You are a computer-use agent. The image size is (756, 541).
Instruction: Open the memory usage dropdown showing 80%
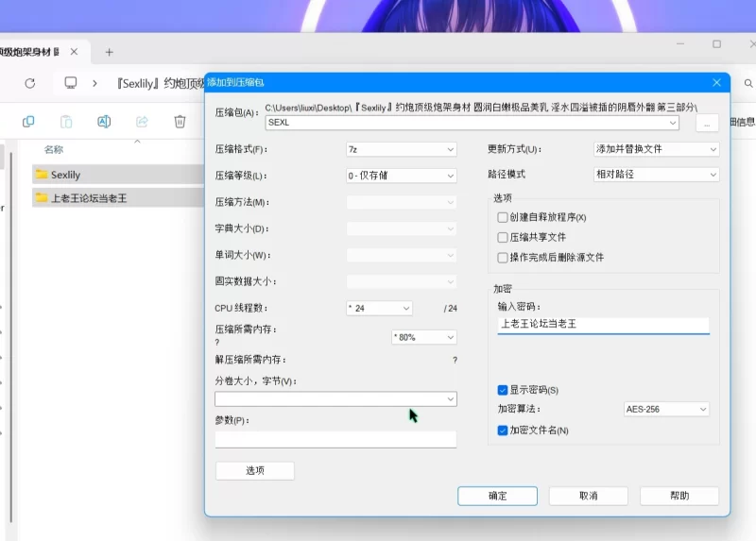coord(423,337)
